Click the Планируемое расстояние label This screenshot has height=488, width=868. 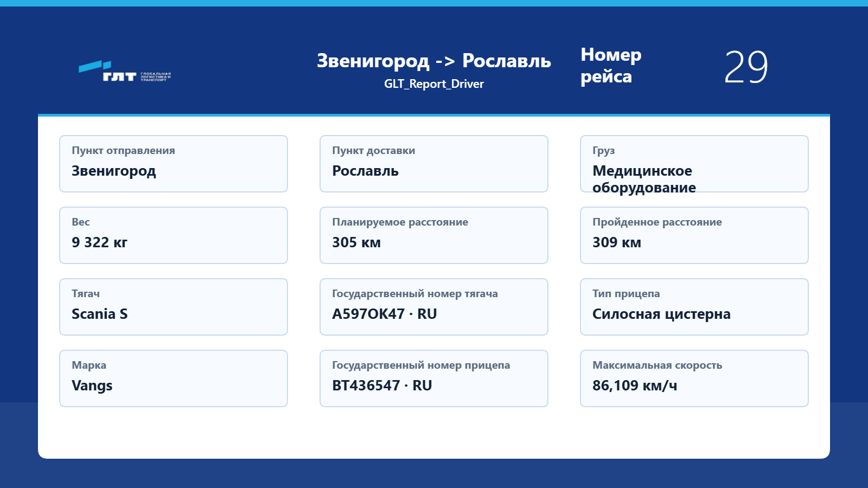[400, 222]
